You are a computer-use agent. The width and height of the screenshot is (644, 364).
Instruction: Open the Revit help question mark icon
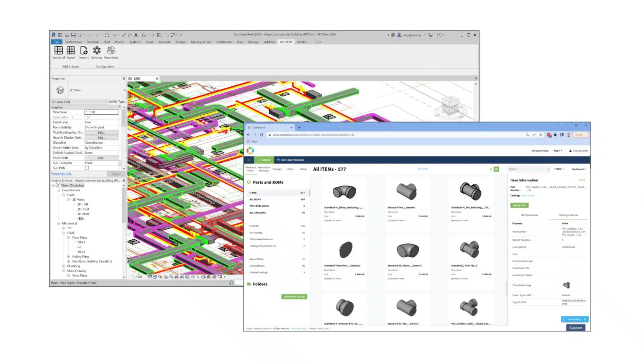coord(439,35)
